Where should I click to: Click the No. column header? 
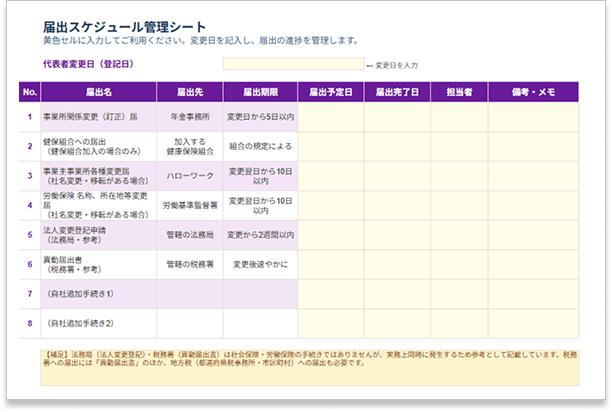(30, 92)
